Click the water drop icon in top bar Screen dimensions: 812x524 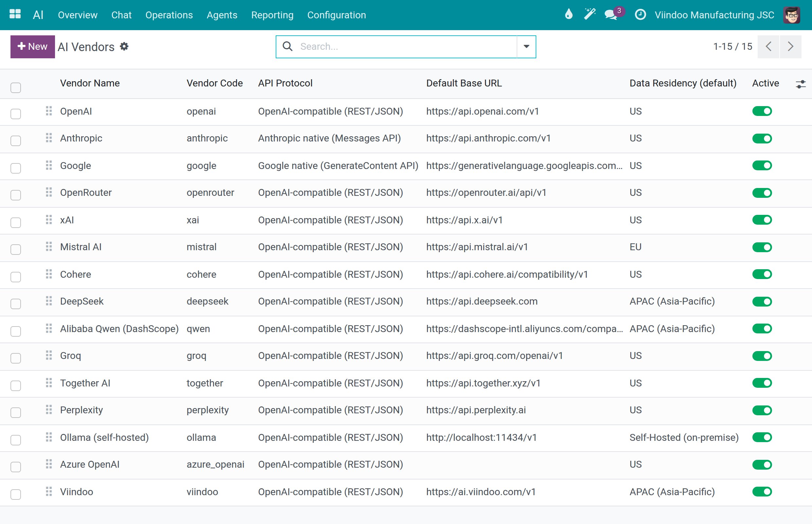[568, 14]
